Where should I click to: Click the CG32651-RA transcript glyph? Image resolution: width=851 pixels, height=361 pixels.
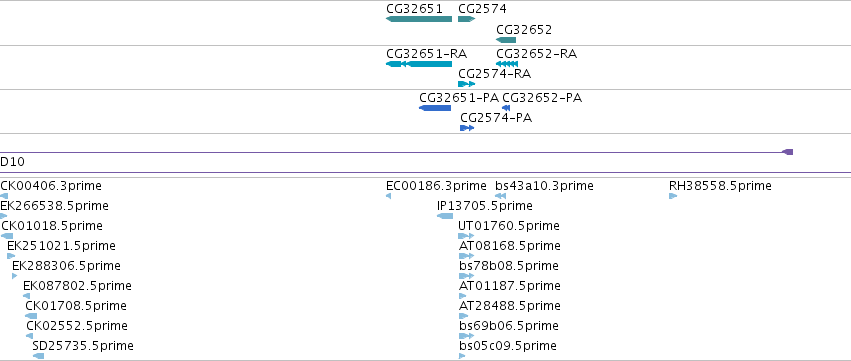point(419,64)
